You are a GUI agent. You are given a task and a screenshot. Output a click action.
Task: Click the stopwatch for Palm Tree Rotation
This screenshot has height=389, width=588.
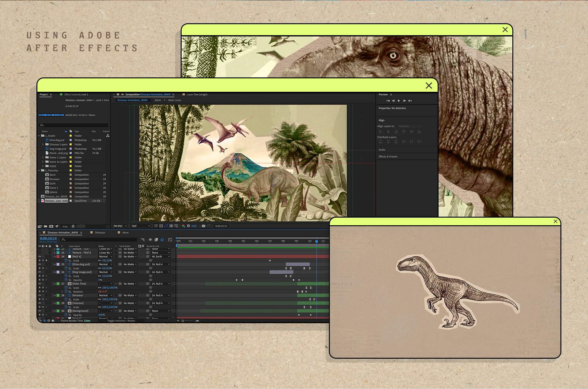coord(66,292)
